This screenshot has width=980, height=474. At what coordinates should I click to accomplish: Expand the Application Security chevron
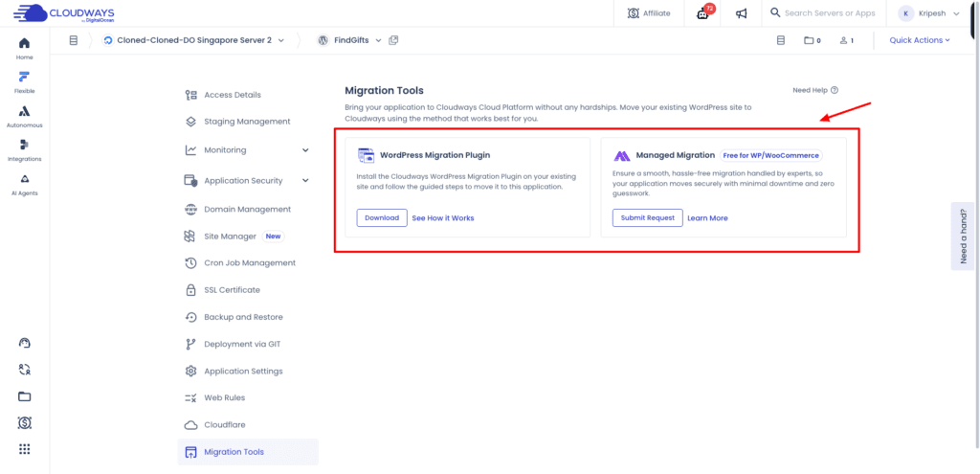click(x=305, y=181)
